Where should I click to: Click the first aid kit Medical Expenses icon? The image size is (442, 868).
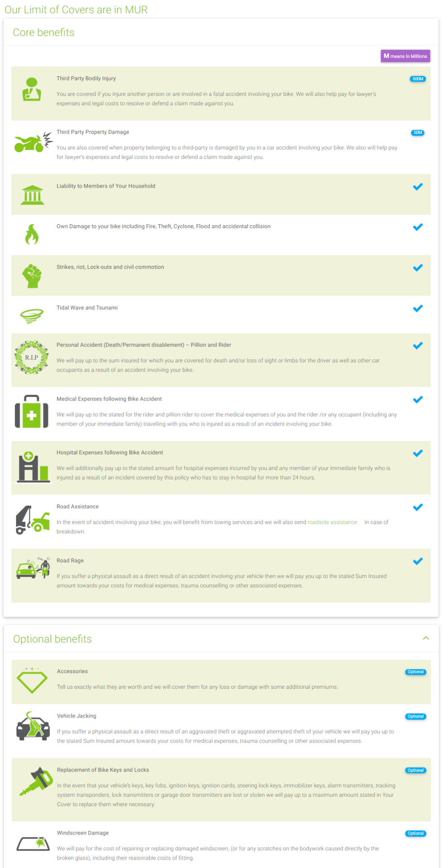(x=32, y=412)
